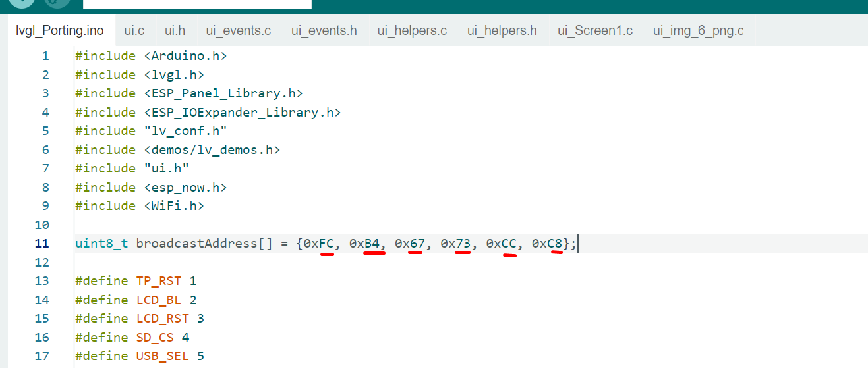Viewport: 868px width, 368px height.
Task: Click the '#include "lv_conf.h"' line
Action: tap(151, 131)
